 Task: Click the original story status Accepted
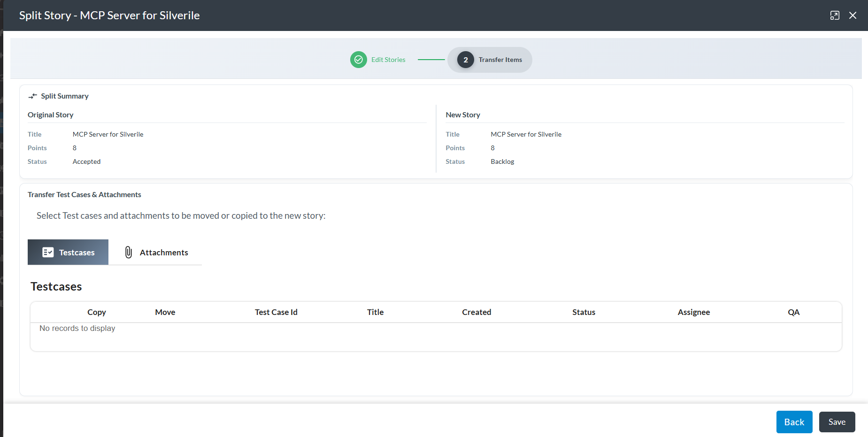86,161
